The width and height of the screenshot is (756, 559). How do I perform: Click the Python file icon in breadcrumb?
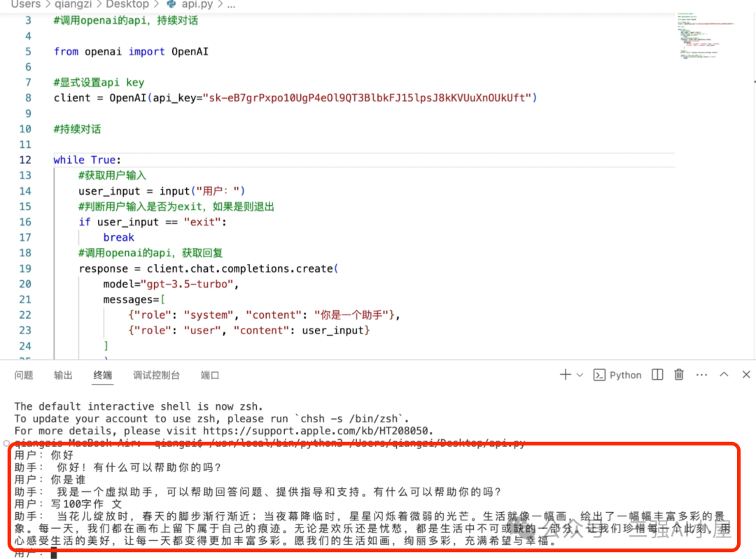(x=171, y=4)
